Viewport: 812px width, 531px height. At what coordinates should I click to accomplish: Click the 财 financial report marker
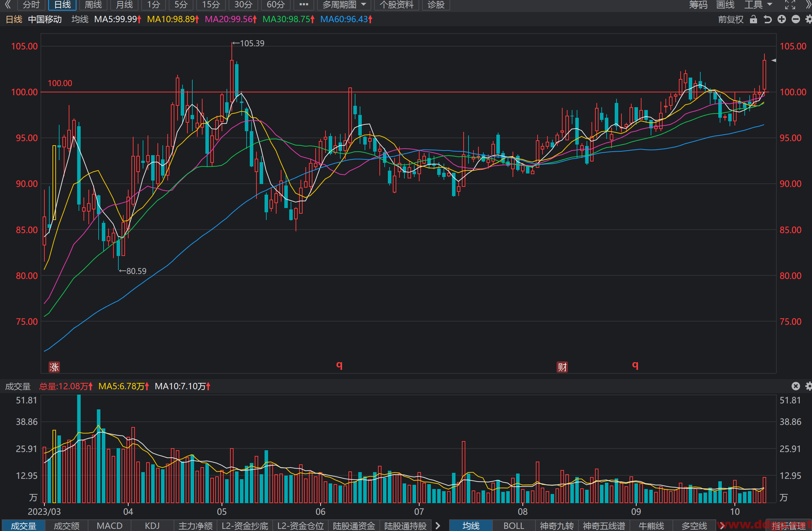point(562,367)
